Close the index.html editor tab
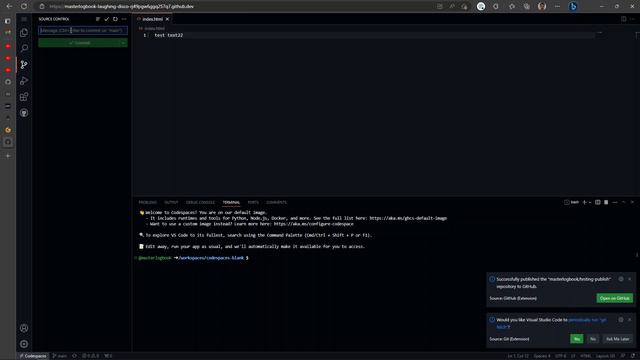Screen dimensions: 640x360 (x=167, y=19)
